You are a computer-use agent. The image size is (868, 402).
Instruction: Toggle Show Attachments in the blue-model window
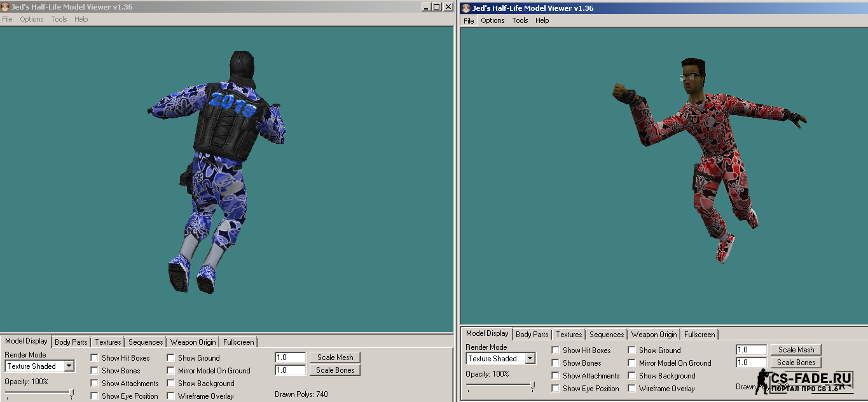click(x=95, y=384)
